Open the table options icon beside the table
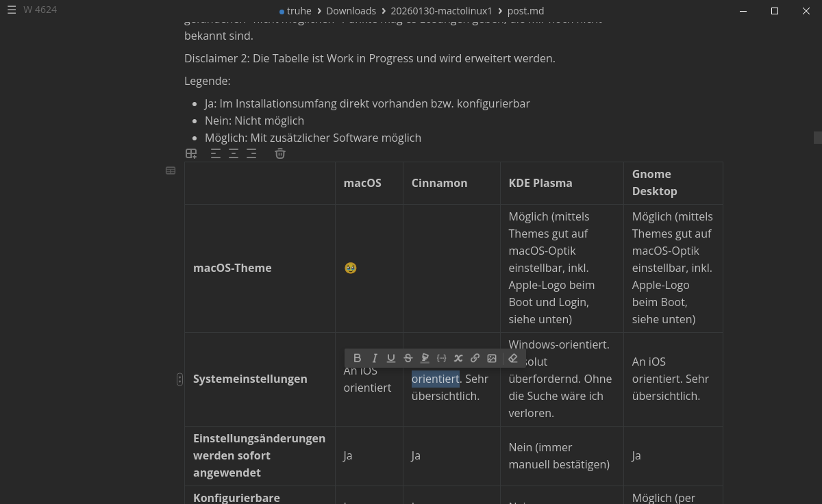 pos(171,171)
